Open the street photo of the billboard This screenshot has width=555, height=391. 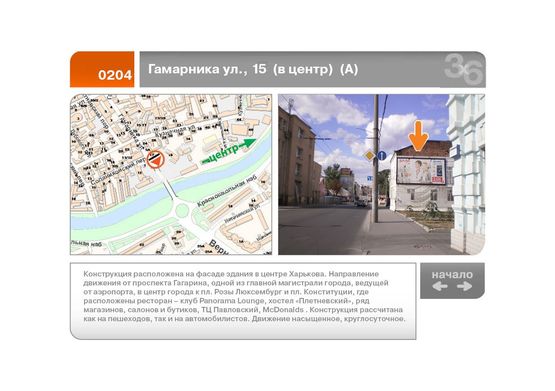click(382, 174)
